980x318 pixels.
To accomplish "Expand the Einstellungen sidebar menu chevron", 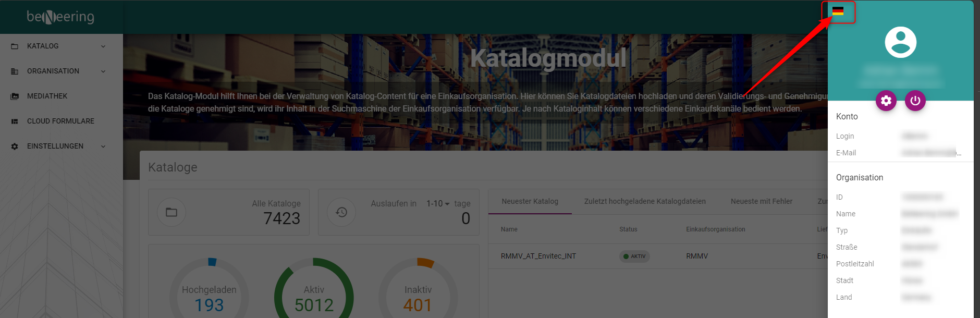I will click(103, 146).
